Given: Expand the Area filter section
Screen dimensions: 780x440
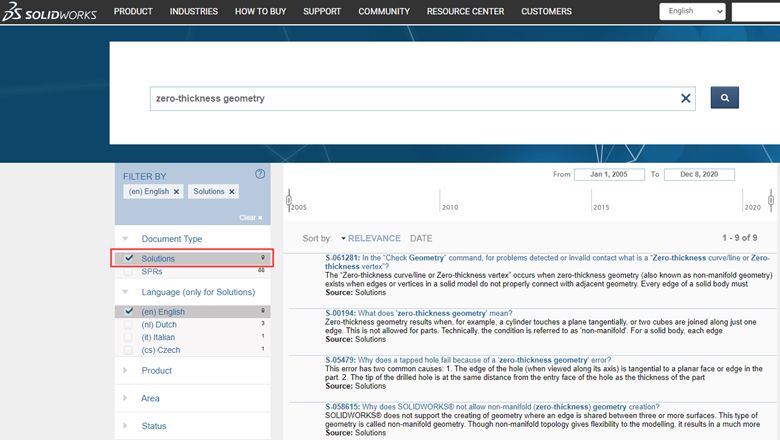Looking at the screenshot, I should pos(125,398).
